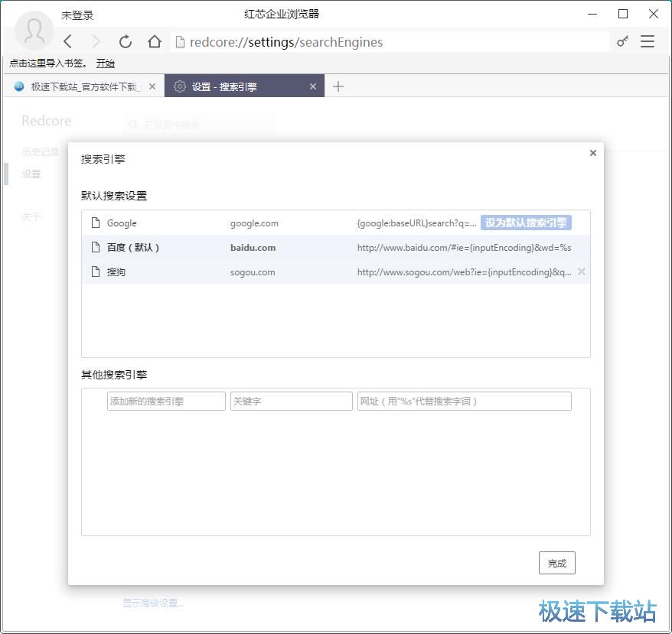Switch to the 极速下载站 tab
This screenshot has width=672, height=634.
click(80, 86)
